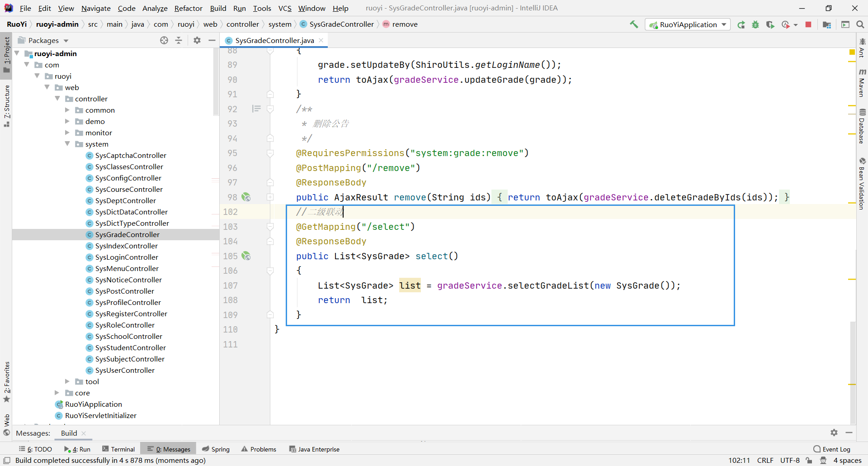The width and height of the screenshot is (868, 466).
Task: Click the Debug bug icon
Action: point(755,24)
